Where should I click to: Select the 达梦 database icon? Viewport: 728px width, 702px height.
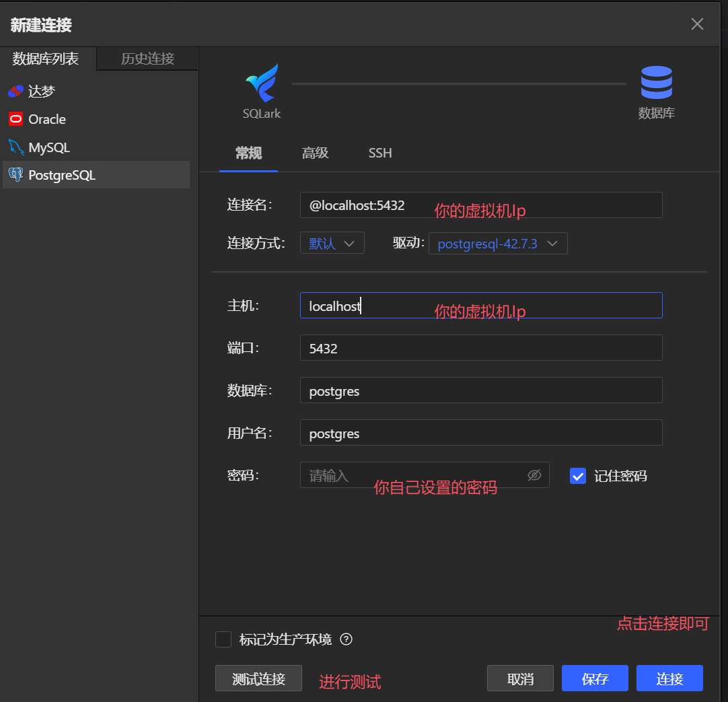[x=15, y=91]
